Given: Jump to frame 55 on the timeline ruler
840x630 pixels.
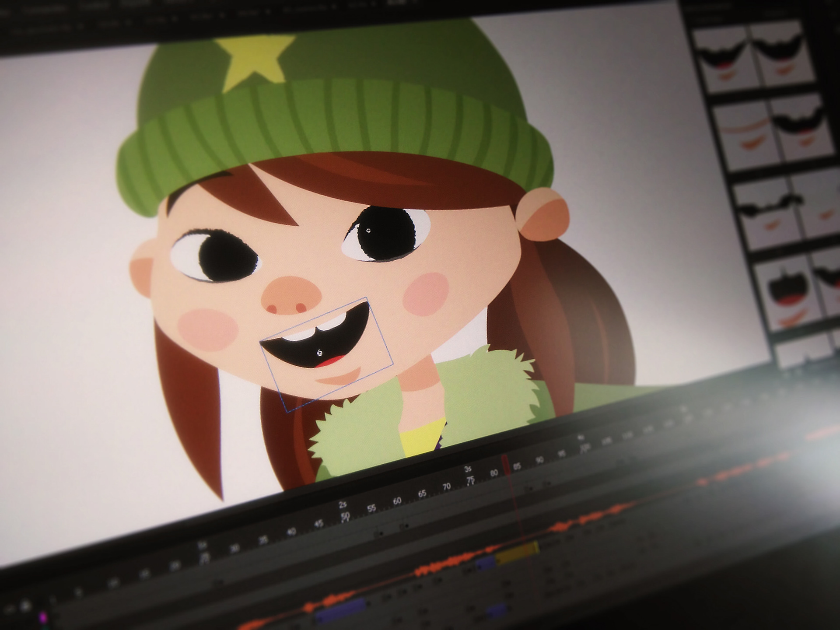Looking at the screenshot, I should [x=371, y=508].
